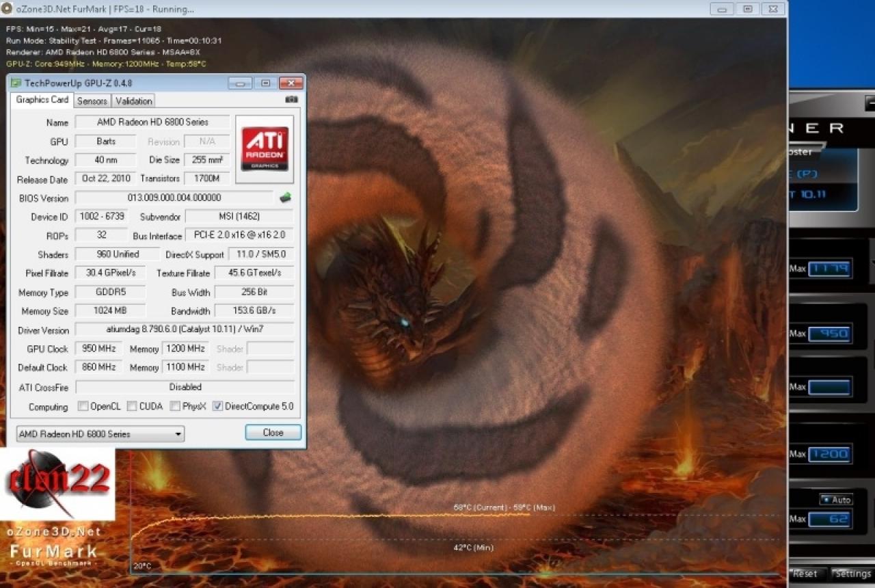Toggle the DirectCompute 5.0 checkbox

pyautogui.click(x=217, y=406)
